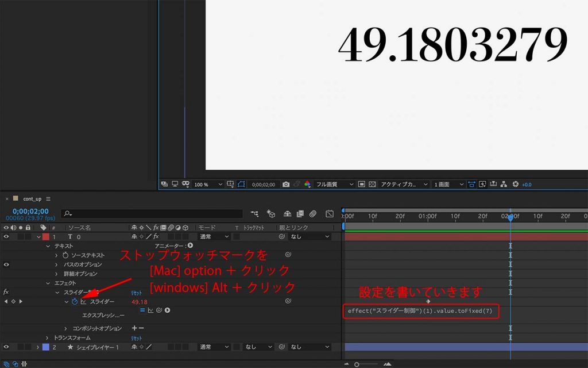The width and height of the screenshot is (588, 368).
Task: Expand シェイプレイヤー 1 layer properties
Action: pos(37,347)
